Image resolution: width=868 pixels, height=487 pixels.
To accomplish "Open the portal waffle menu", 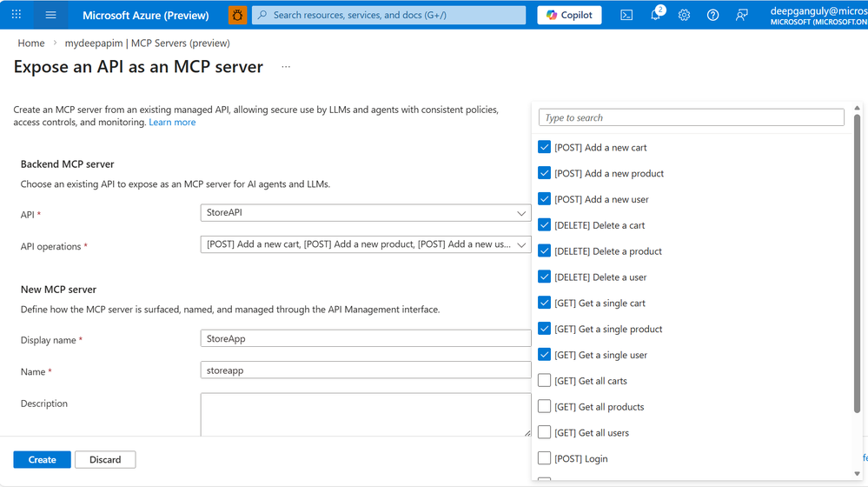I will click(x=17, y=15).
